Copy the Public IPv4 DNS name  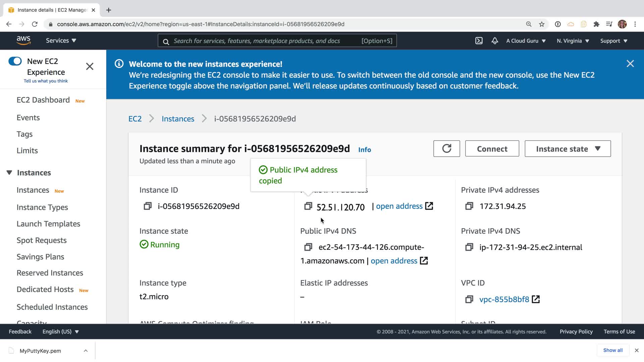click(x=308, y=247)
